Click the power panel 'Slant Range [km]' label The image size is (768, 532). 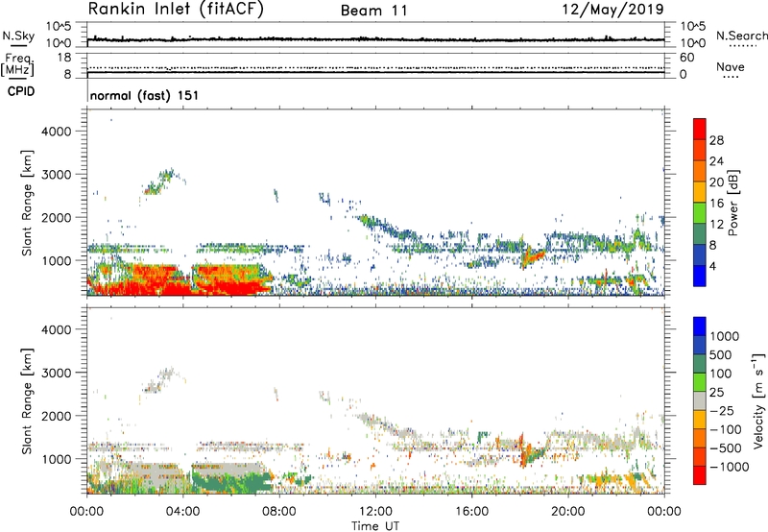(x=27, y=203)
